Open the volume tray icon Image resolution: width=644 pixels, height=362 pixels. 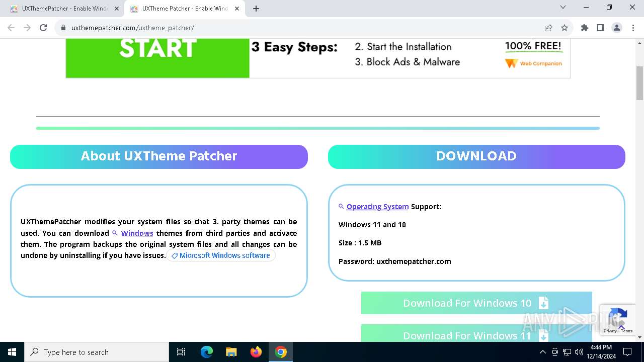click(579, 352)
